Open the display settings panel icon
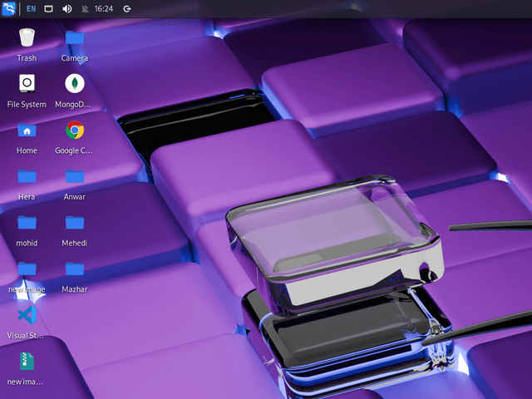Image resolution: width=532 pixels, height=399 pixels. pos(49,8)
